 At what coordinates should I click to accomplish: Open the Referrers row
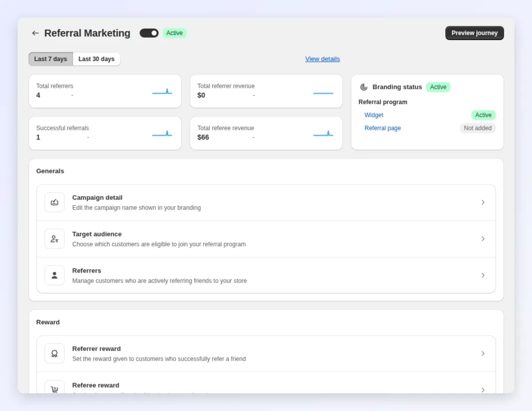pyautogui.click(x=266, y=275)
